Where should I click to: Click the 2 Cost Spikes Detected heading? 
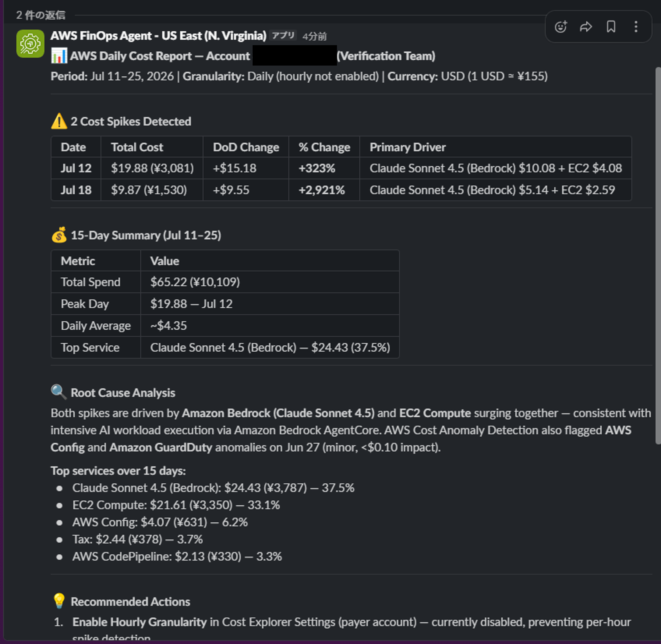click(x=131, y=121)
